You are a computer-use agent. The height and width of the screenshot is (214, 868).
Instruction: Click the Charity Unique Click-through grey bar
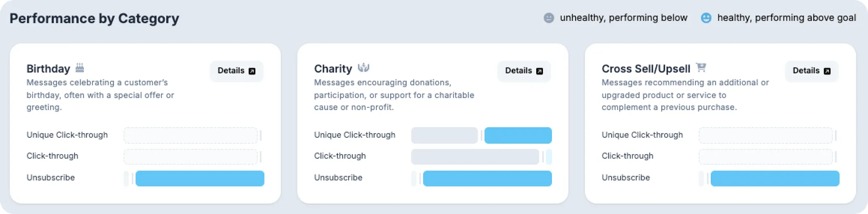point(444,136)
